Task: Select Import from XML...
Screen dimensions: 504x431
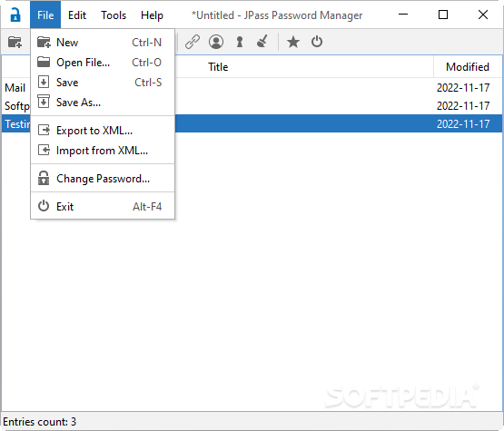Action: point(103,151)
